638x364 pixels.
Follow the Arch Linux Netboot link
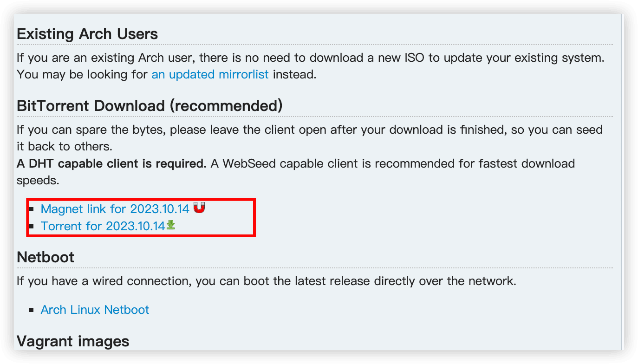[95, 310]
